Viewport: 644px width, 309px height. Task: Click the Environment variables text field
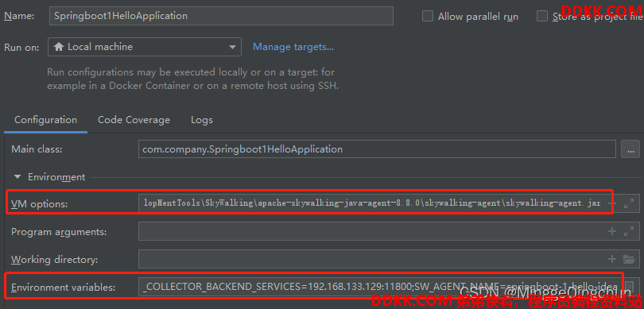click(x=379, y=287)
